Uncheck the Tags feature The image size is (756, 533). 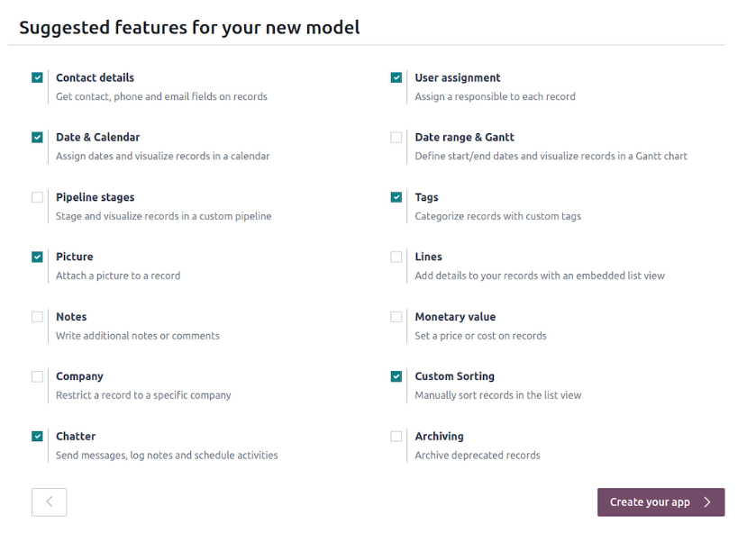click(x=396, y=196)
